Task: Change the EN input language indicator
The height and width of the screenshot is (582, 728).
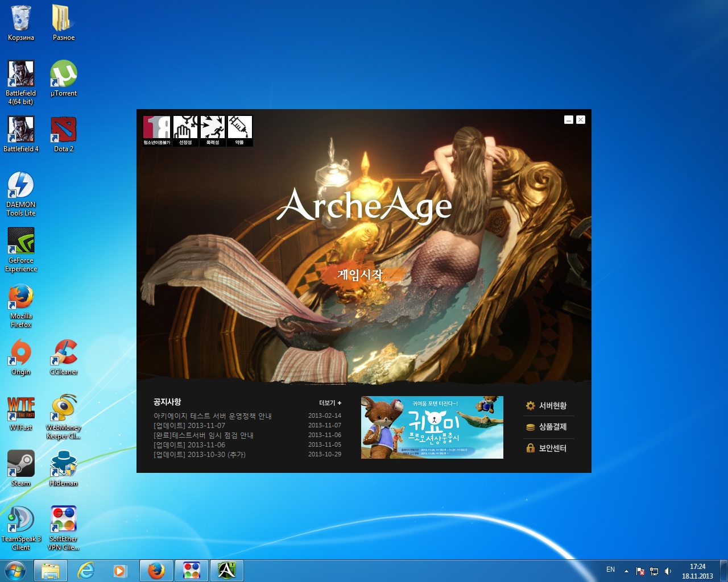Action: coord(610,569)
